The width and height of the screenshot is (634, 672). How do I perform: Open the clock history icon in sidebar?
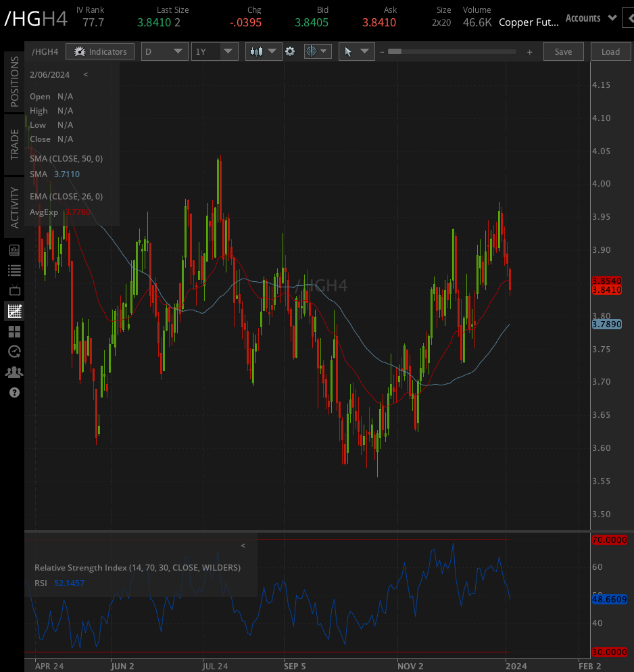point(14,352)
